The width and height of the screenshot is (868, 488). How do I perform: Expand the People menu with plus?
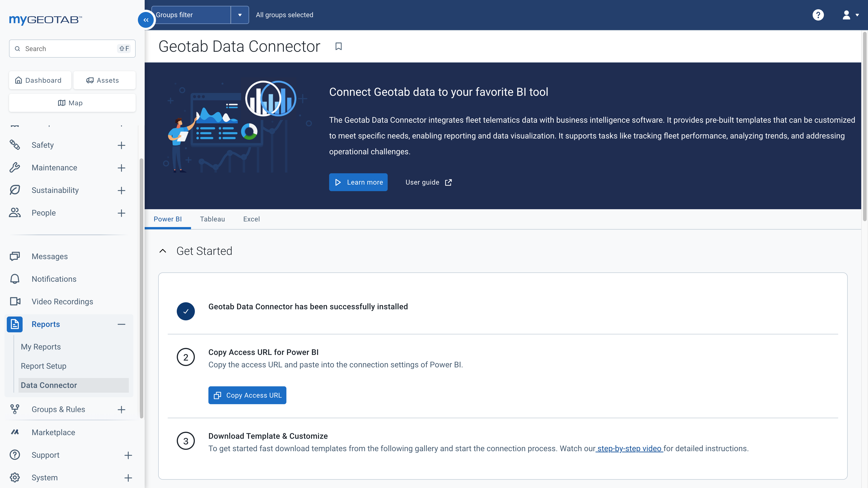tap(121, 213)
